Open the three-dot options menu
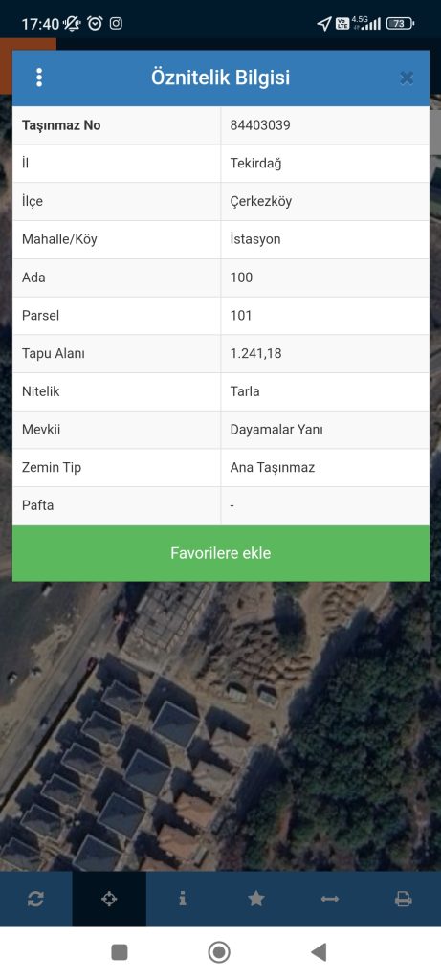The width and height of the screenshot is (441, 980). (x=39, y=78)
